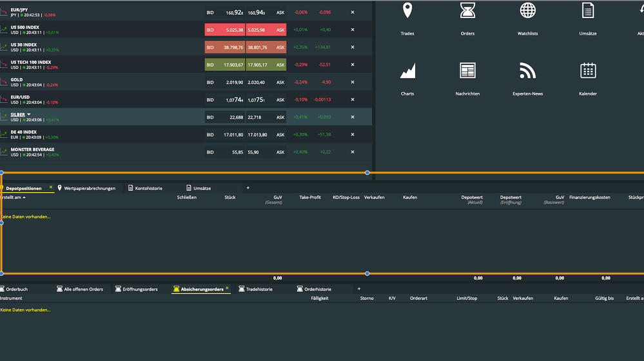The height and width of the screenshot is (361, 644).
Task: Add new tab next to Umsätze
Action: click(x=248, y=188)
